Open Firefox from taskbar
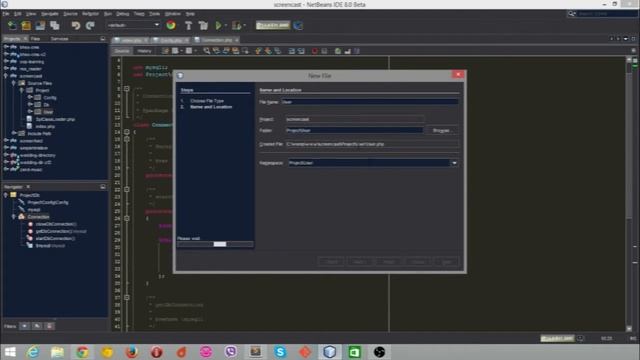640x360 pixels. (131, 352)
